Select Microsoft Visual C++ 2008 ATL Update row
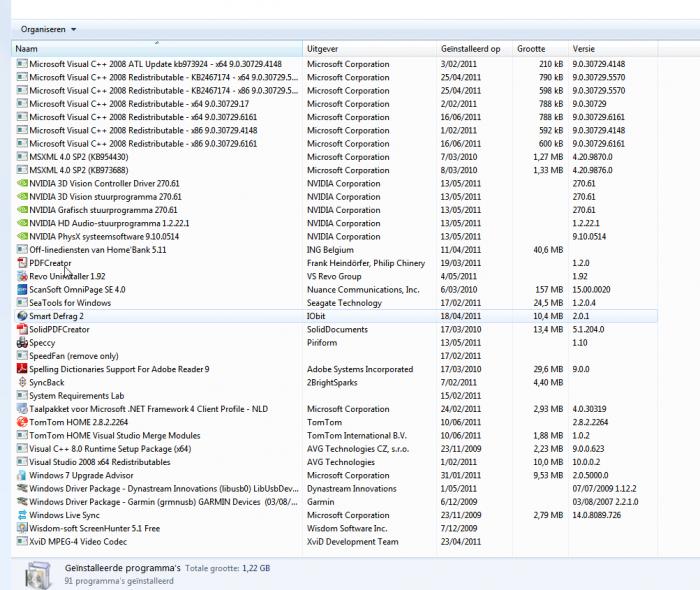The height and width of the screenshot is (590, 700). [336, 64]
